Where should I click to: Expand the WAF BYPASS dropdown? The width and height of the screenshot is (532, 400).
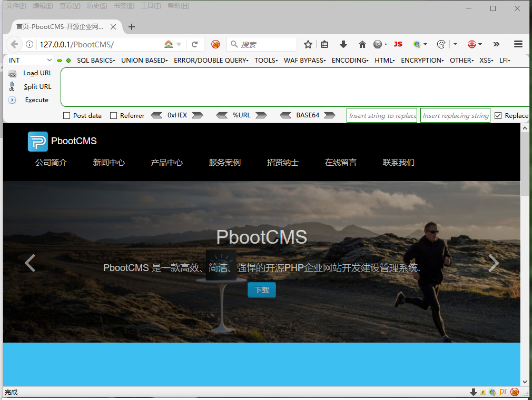(x=304, y=61)
